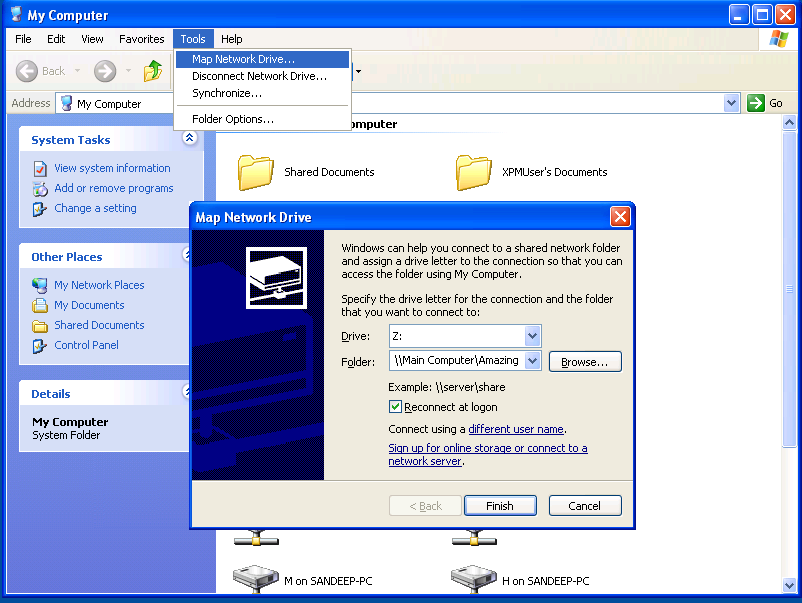The height and width of the screenshot is (603, 802).
Task: Click Control Panel icon in sidebar
Action: click(x=39, y=346)
